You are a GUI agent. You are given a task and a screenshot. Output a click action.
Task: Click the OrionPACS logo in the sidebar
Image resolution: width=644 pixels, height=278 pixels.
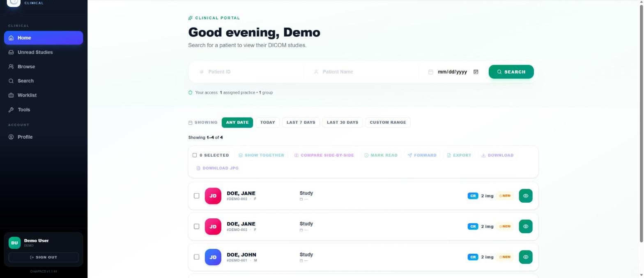pyautogui.click(x=14, y=2)
